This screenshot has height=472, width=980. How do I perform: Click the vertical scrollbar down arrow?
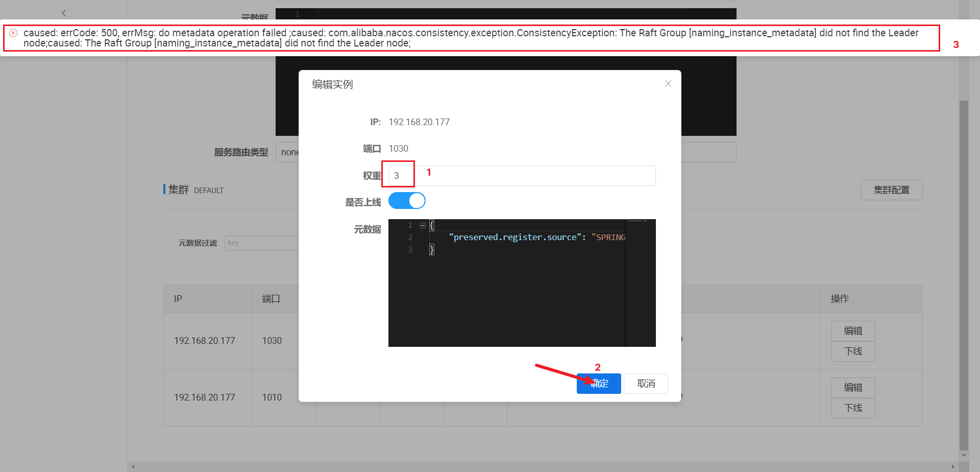964,455
